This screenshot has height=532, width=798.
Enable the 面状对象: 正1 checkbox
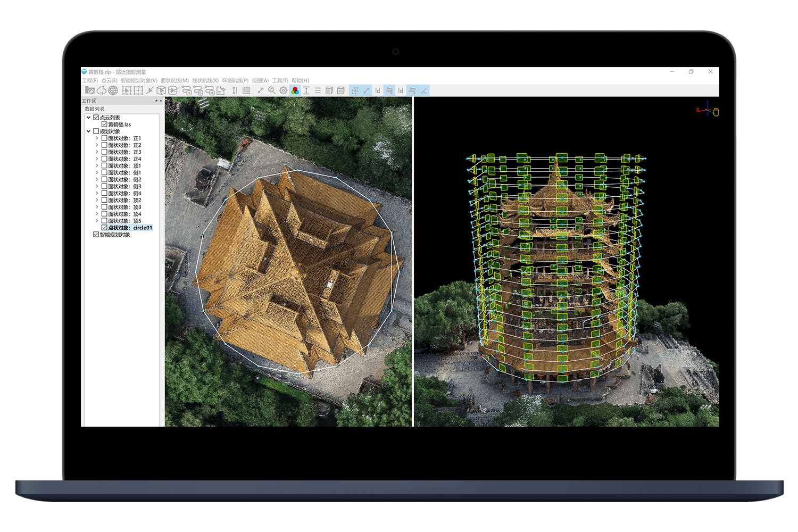pyautogui.click(x=104, y=138)
